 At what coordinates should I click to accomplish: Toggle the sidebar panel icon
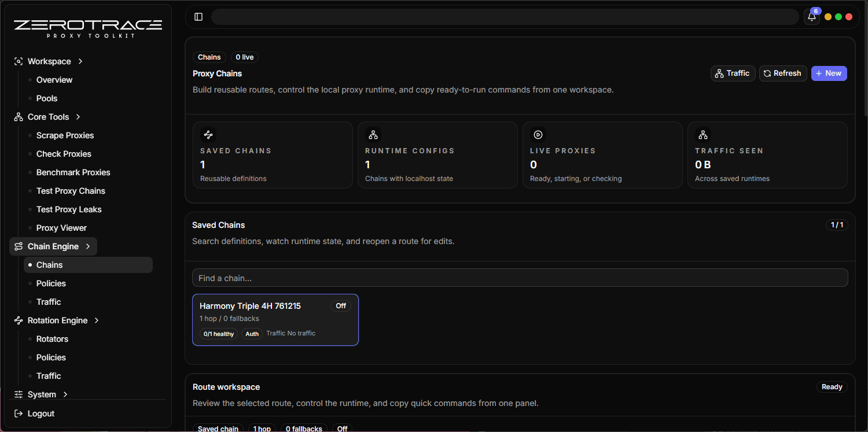pos(198,17)
